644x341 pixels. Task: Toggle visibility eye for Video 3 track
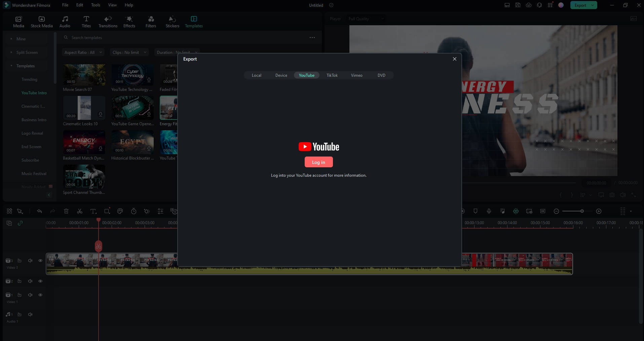[x=40, y=261]
